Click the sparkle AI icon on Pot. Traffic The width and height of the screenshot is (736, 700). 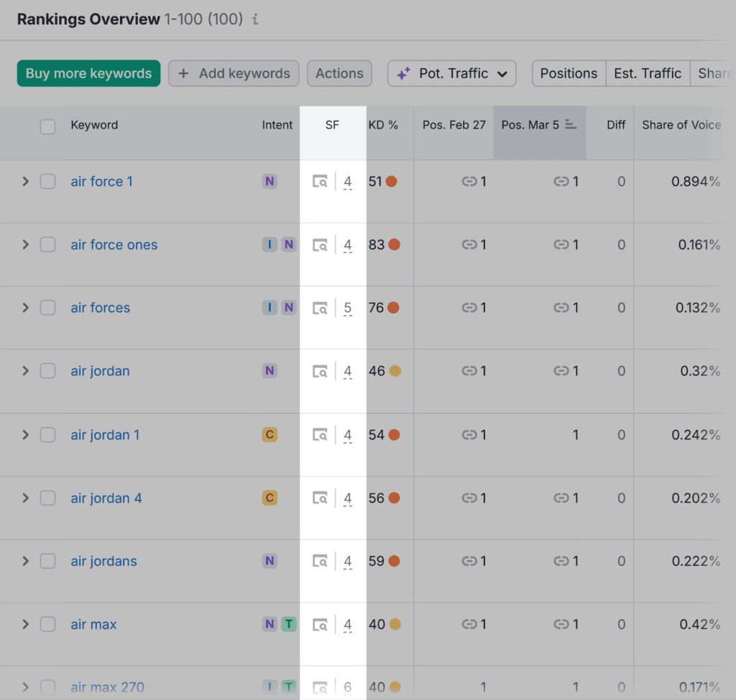coord(403,73)
